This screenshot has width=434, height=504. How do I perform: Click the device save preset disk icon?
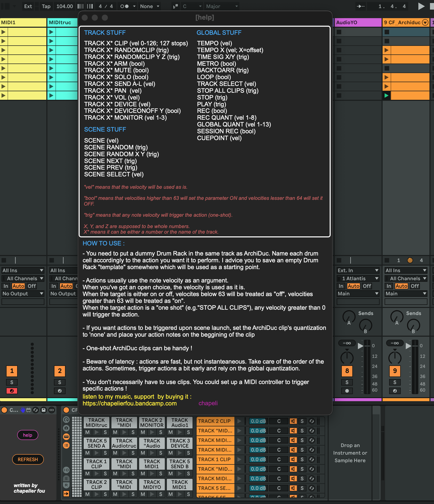click(44, 410)
